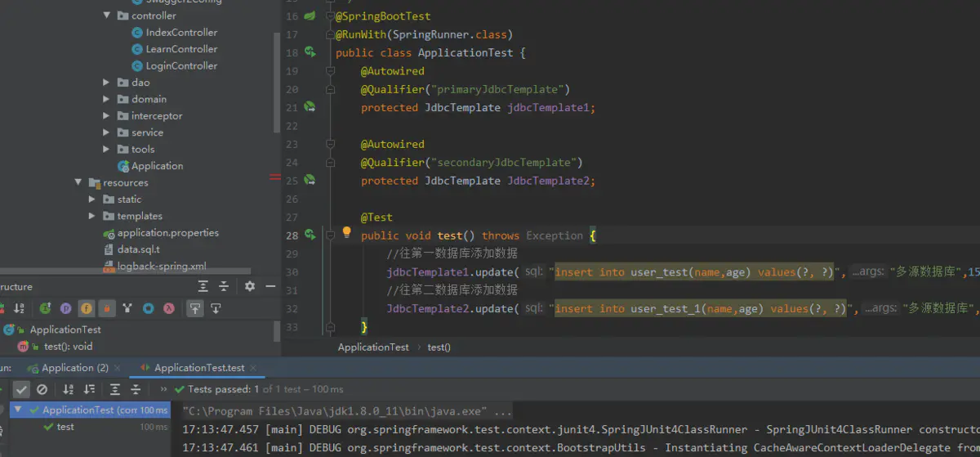Expand the dao folder
This screenshot has height=457, width=980.
tap(107, 83)
